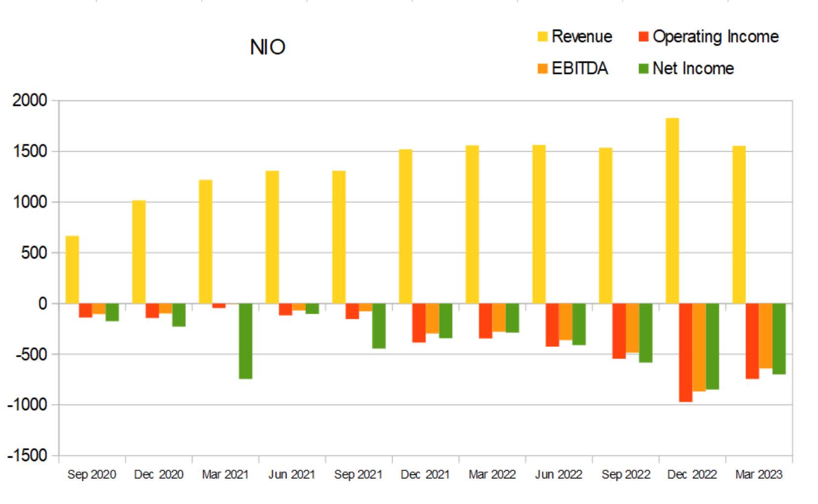Click the Sep 2020 axis label
This screenshot has width=818, height=504.
point(92,474)
